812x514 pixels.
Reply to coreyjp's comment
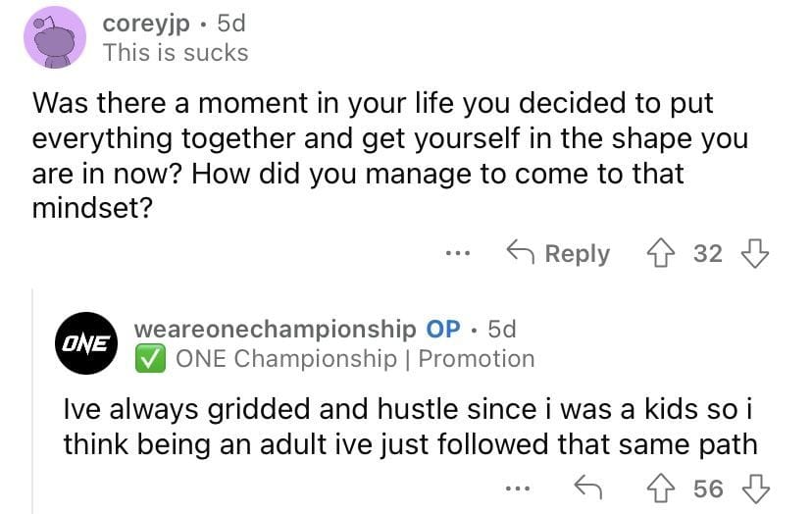pyautogui.click(x=557, y=254)
